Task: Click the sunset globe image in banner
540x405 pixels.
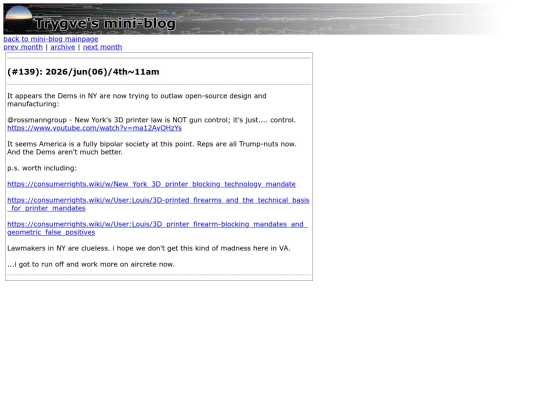Action: [x=19, y=18]
